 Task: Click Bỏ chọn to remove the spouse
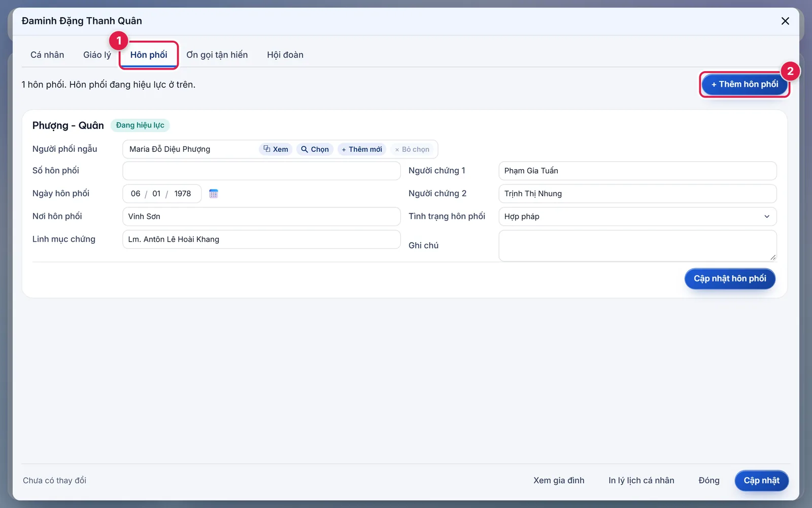pyautogui.click(x=412, y=149)
